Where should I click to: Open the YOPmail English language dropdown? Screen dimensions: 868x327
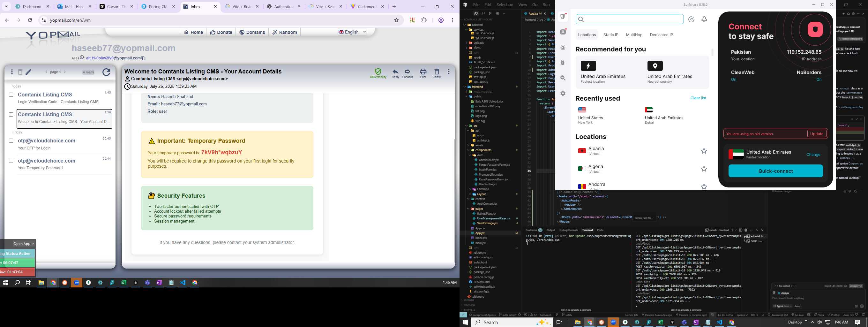point(352,32)
